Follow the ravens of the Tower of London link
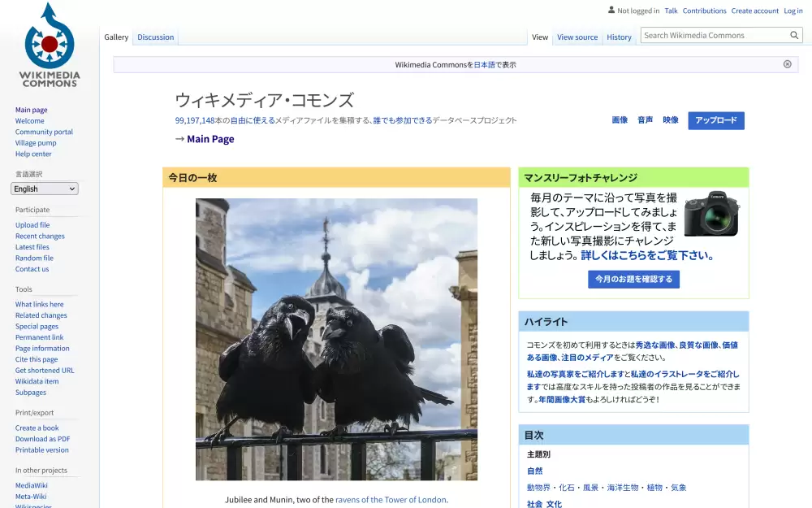The width and height of the screenshot is (812, 508). coord(391,499)
